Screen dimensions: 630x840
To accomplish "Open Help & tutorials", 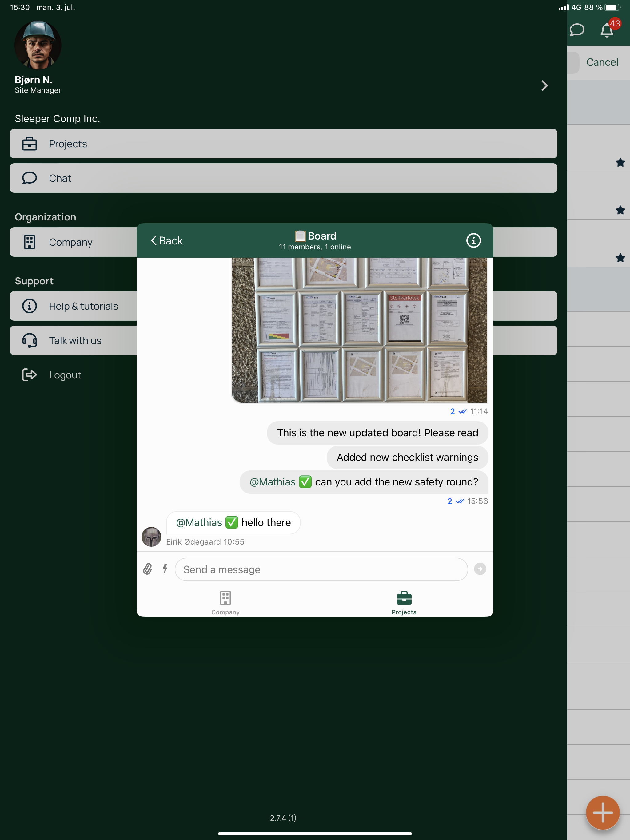I will tap(73, 306).
